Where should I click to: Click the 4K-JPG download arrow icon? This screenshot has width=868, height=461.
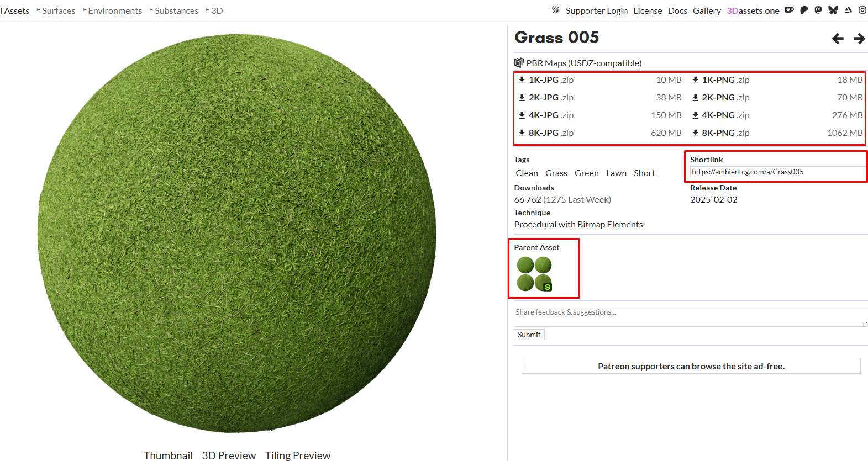point(522,115)
